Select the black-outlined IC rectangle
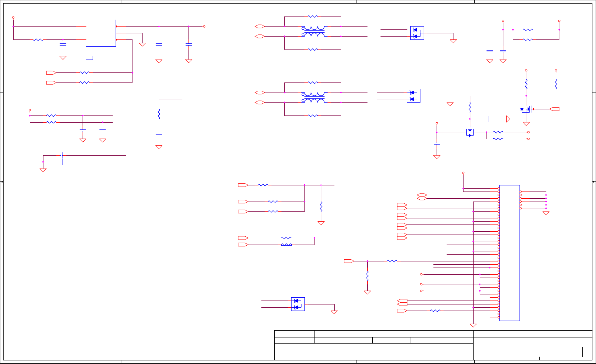 [x=101, y=33]
